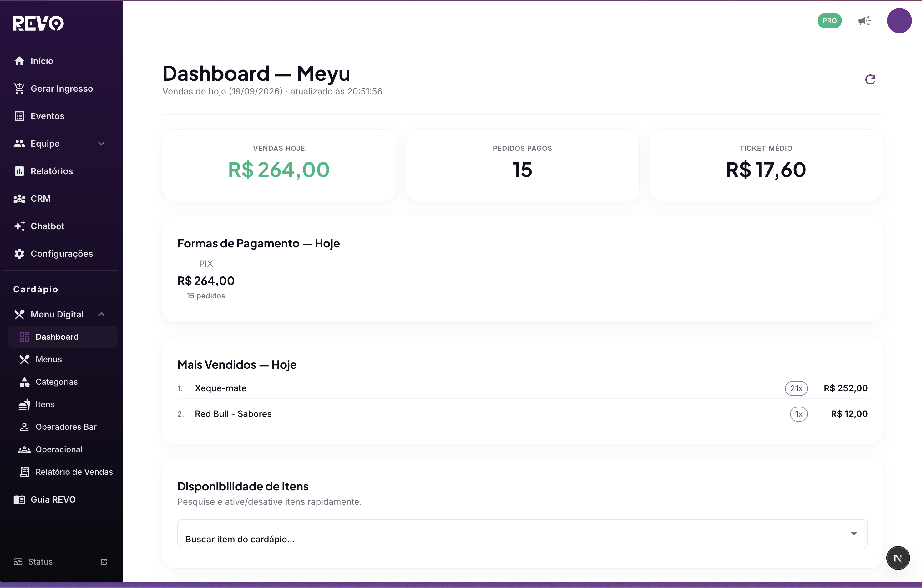This screenshot has height=588, width=922.
Task: Click the 1x quantity badge
Action: [799, 414]
